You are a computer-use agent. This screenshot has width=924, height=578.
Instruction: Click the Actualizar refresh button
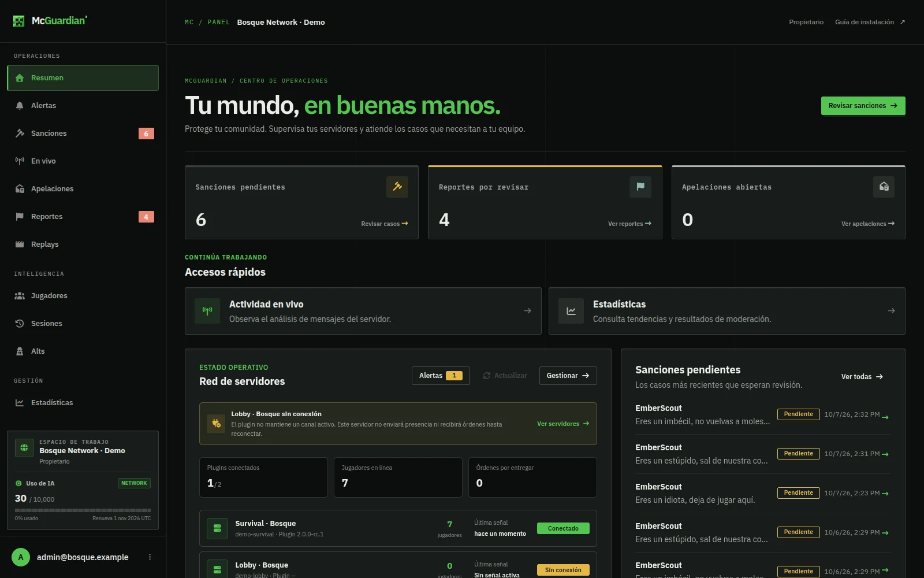point(505,376)
